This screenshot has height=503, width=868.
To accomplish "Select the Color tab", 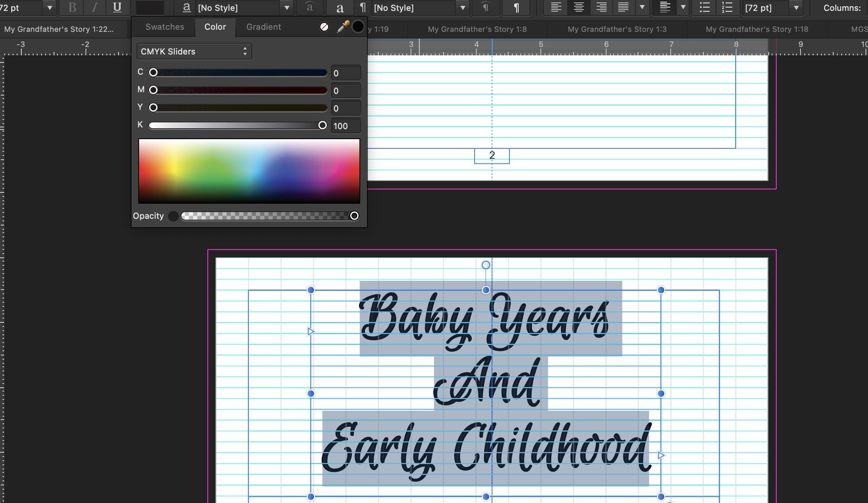I will tap(215, 27).
